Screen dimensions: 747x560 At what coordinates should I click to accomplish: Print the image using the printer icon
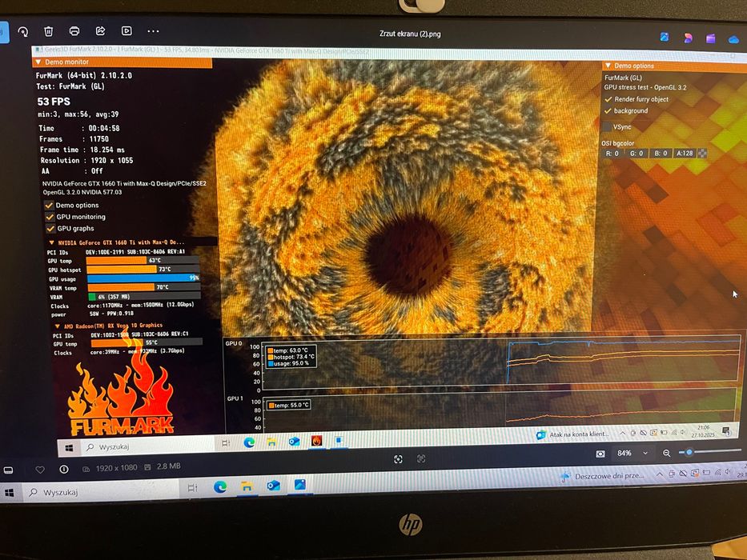(x=74, y=31)
